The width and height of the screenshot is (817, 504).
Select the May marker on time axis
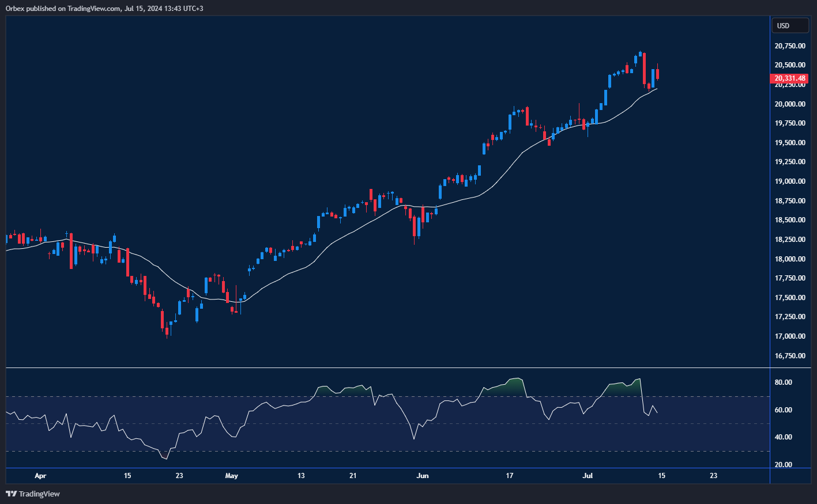(x=231, y=476)
